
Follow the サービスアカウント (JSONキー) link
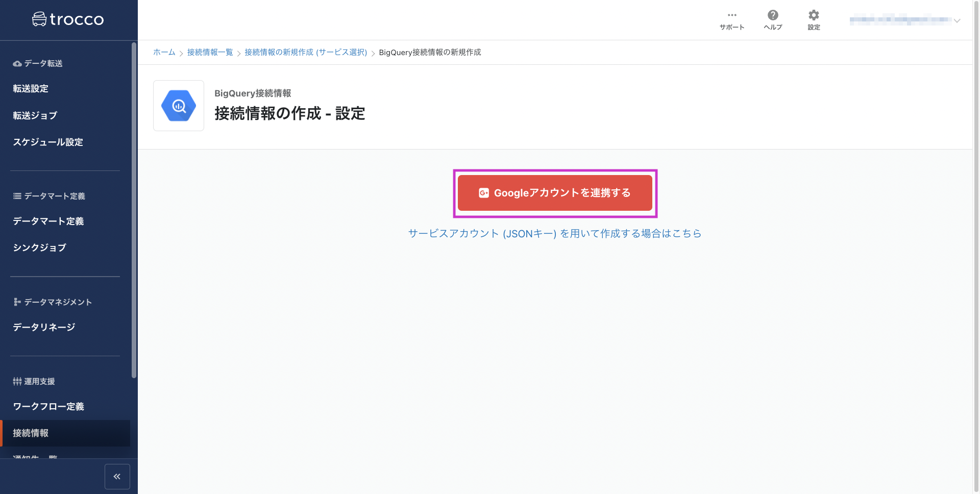pos(555,233)
